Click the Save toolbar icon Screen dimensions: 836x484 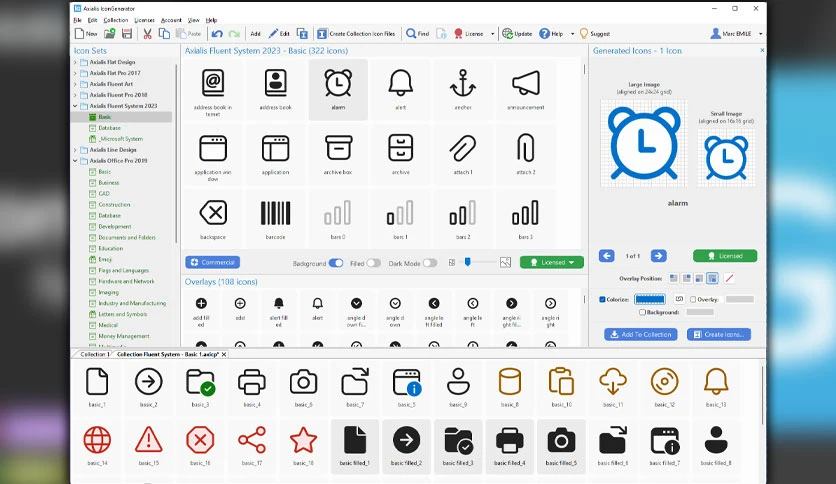127,34
